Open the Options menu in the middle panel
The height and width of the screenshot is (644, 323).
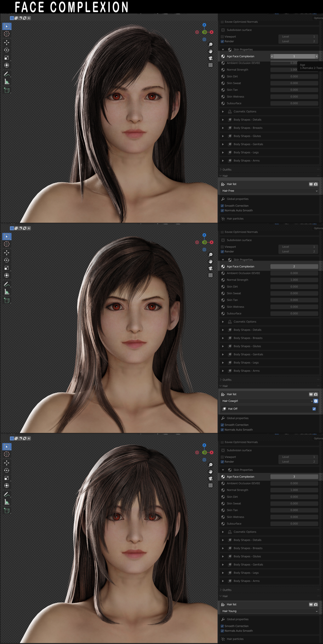point(318,228)
